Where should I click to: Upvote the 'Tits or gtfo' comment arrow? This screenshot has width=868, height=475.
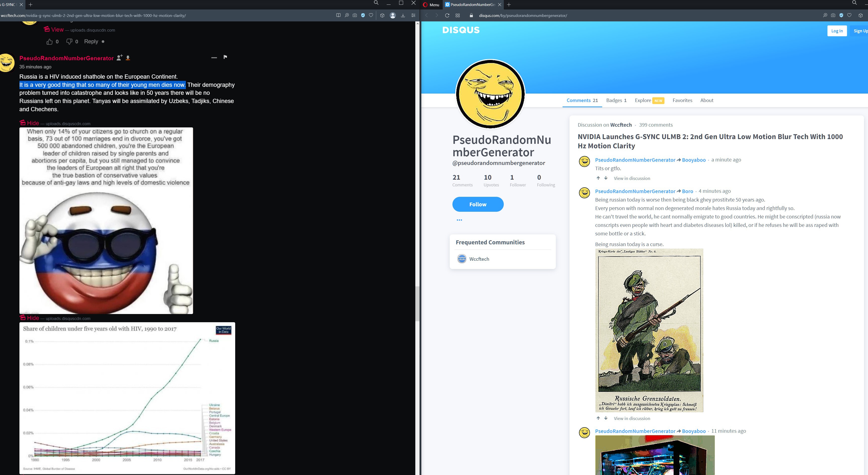point(598,178)
